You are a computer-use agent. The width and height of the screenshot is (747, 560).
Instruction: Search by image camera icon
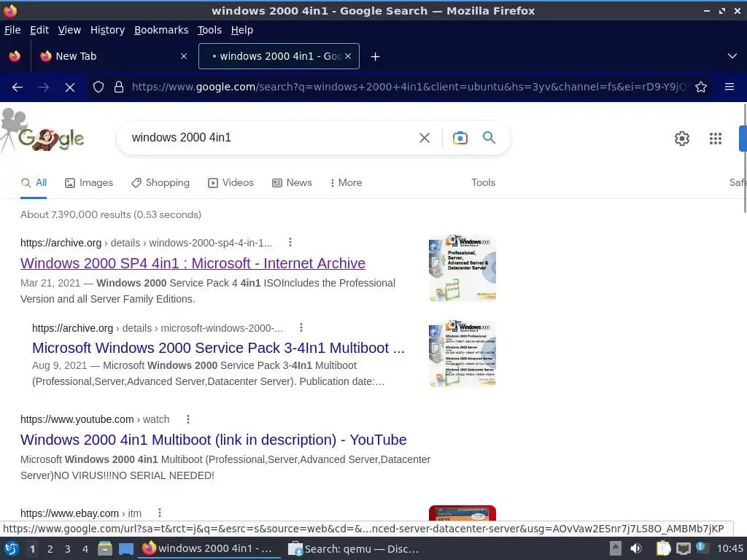click(x=460, y=138)
